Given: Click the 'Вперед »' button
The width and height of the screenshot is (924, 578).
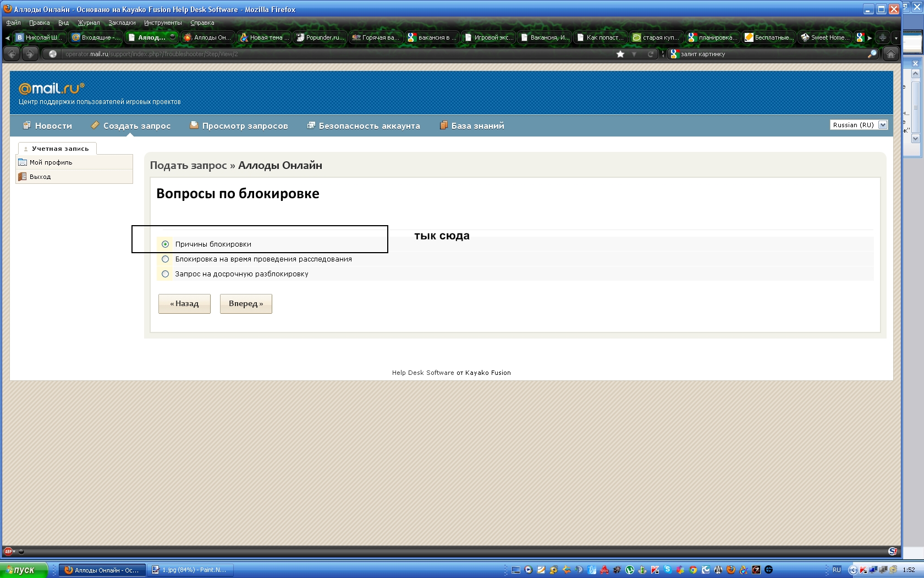Looking at the screenshot, I should pos(246,304).
